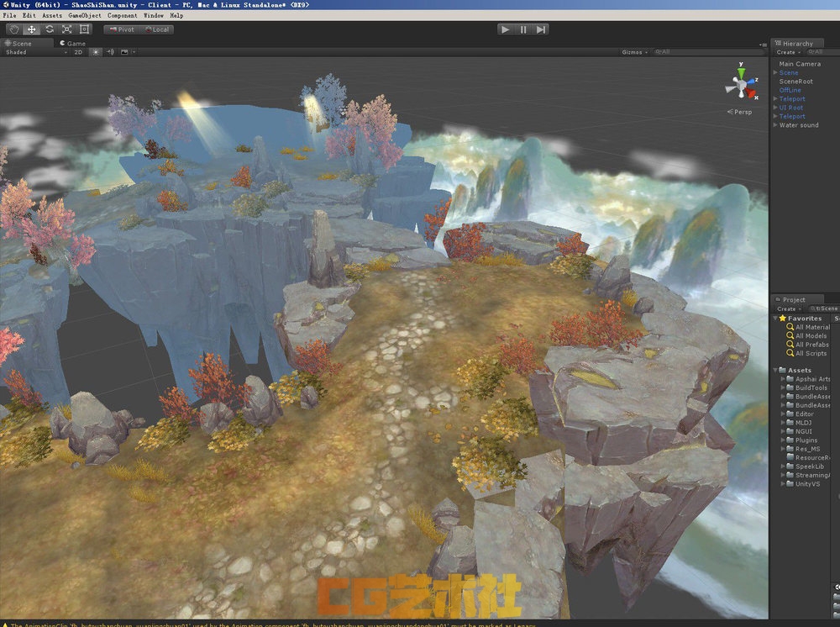
Task: Expand the Apshai Arts folder
Action: pos(783,379)
